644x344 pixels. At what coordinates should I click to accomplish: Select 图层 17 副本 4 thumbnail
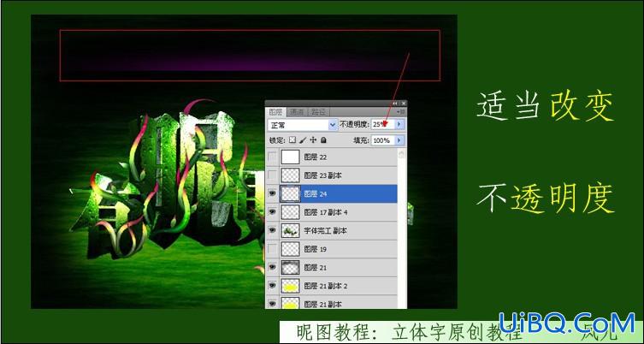click(x=290, y=212)
